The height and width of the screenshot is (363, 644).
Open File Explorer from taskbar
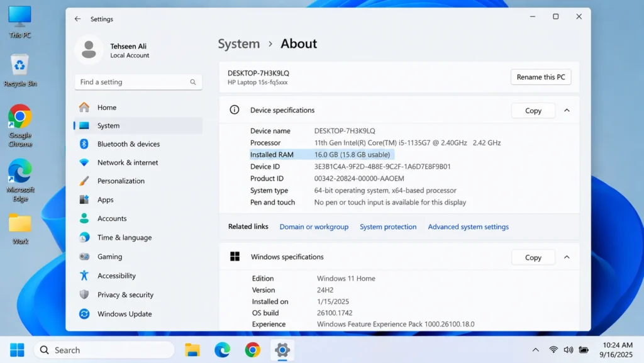(192, 350)
